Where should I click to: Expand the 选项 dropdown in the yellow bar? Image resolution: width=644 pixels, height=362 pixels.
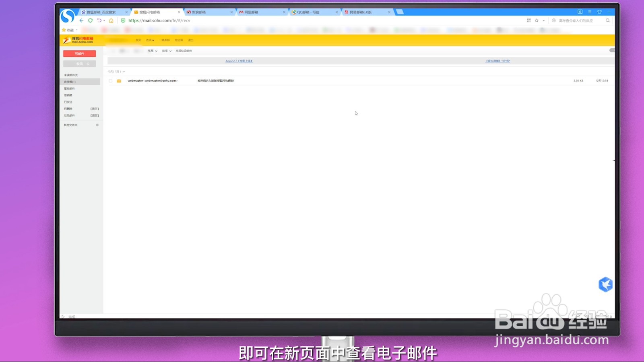(150, 40)
